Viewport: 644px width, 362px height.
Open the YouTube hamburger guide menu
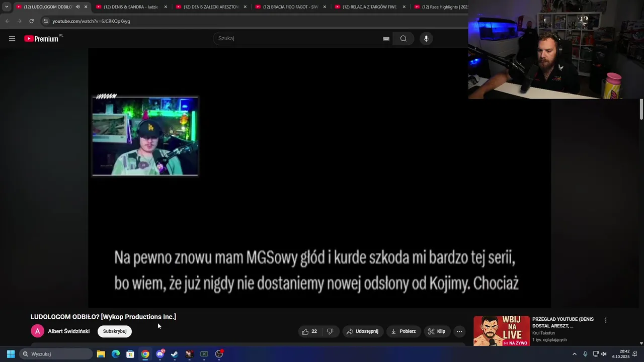pos(12,38)
